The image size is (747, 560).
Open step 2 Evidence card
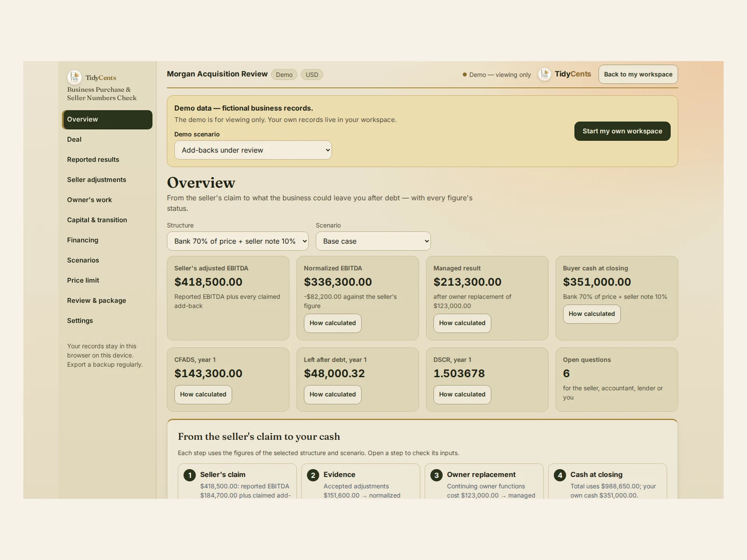click(x=360, y=482)
